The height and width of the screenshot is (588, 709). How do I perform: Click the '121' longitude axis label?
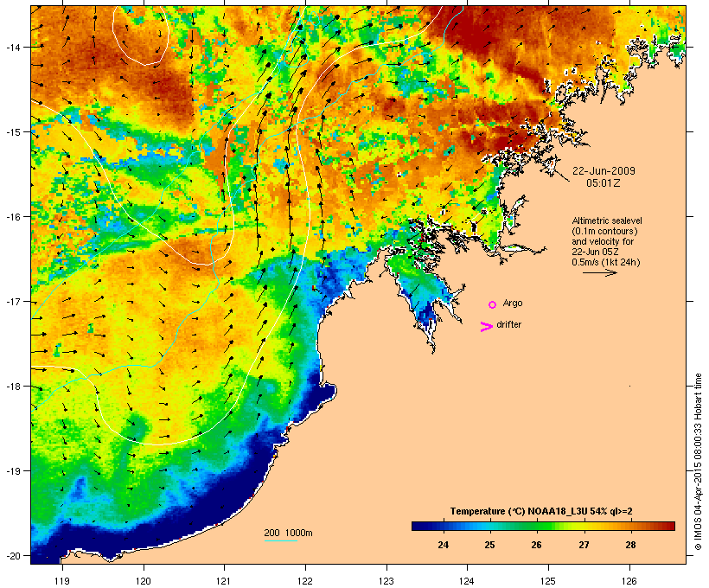tap(224, 581)
